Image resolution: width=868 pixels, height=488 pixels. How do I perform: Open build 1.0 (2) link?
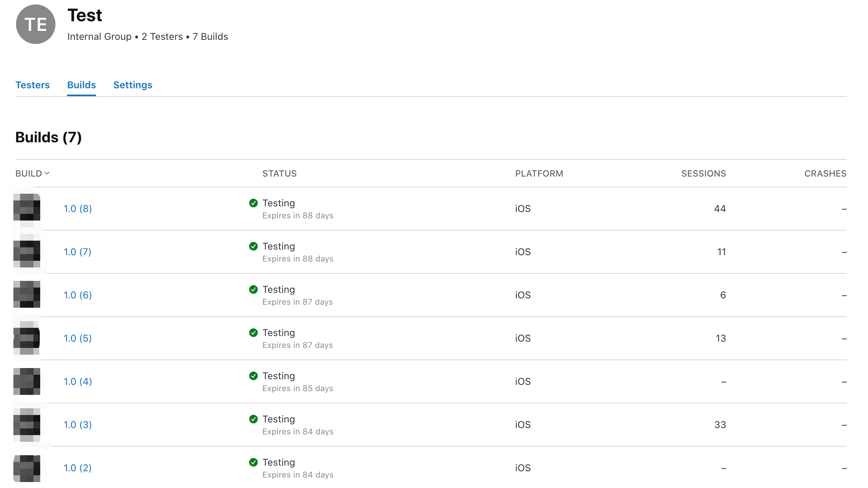click(77, 468)
